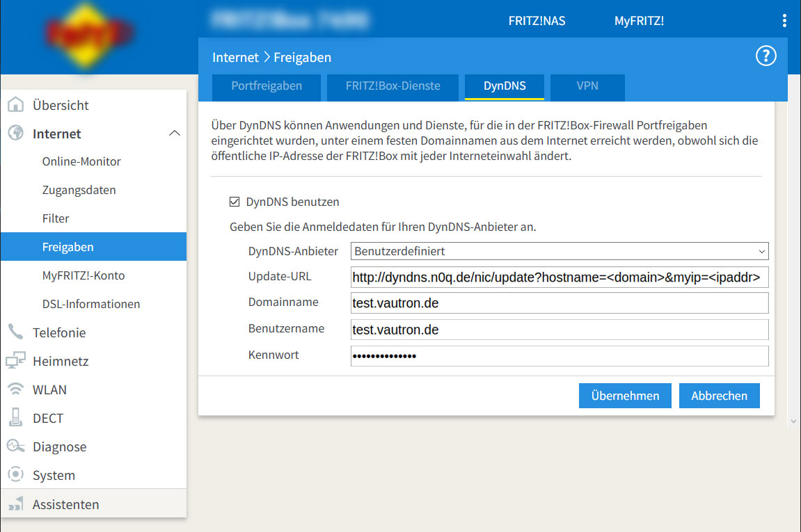Click the Übernehmen button

click(x=625, y=396)
